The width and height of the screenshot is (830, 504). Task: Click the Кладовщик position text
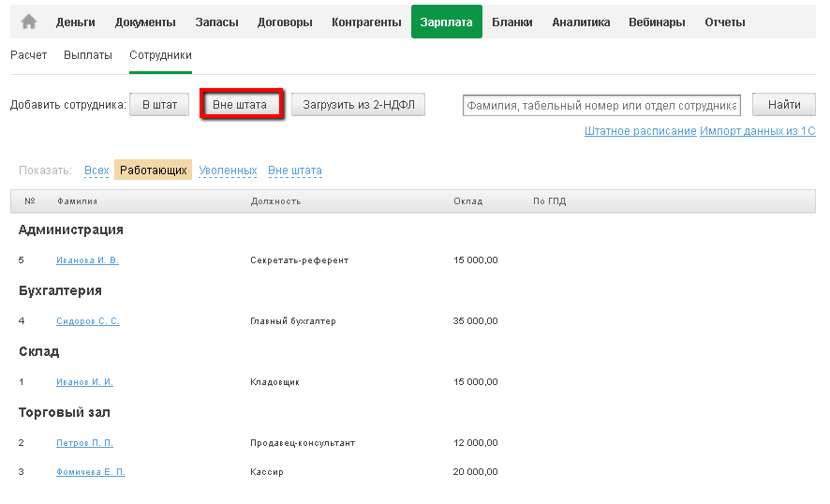[274, 381]
